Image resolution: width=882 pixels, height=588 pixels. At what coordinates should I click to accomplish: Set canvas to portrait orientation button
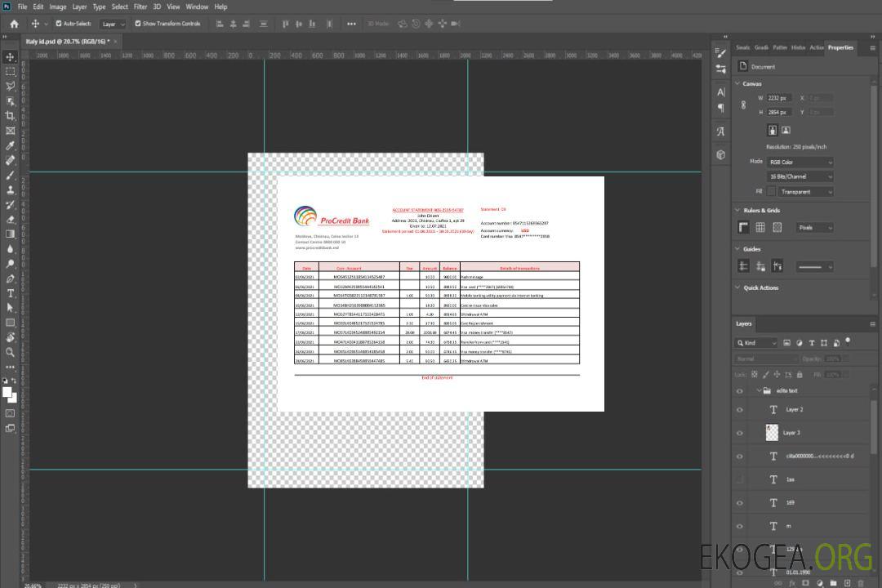coord(773,131)
